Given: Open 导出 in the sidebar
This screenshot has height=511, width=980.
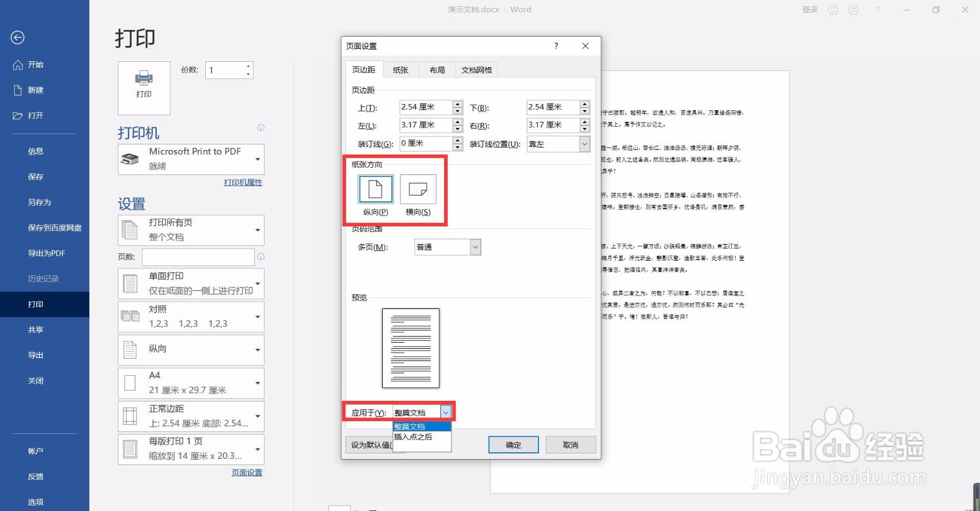Looking at the screenshot, I should click(36, 355).
